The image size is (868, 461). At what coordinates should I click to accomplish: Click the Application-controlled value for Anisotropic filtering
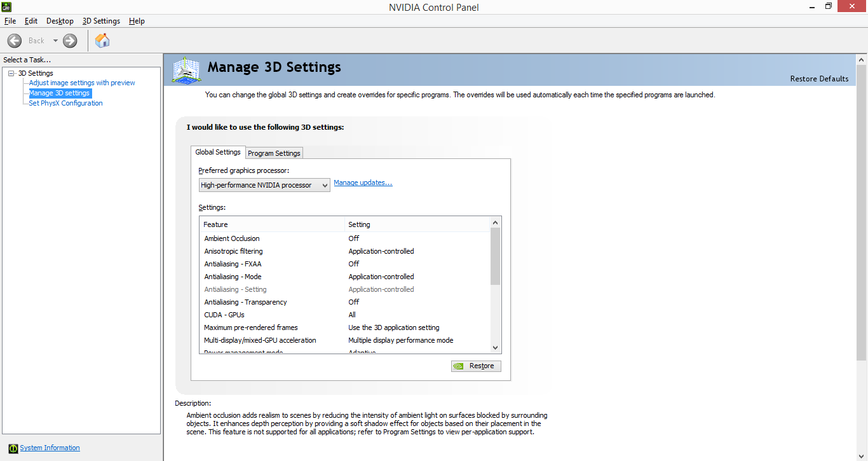click(381, 251)
